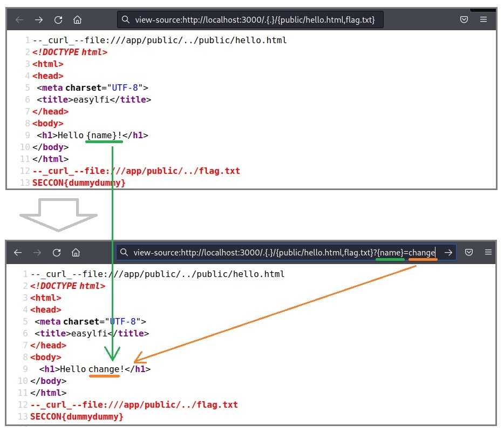
Task: Save to Pocket in lower browser window
Action: pyautogui.click(x=469, y=252)
